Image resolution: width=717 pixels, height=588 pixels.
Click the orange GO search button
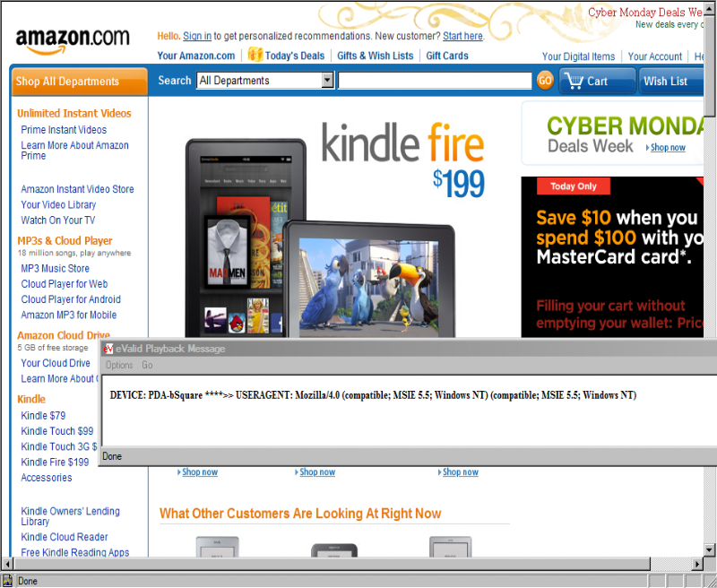545,81
